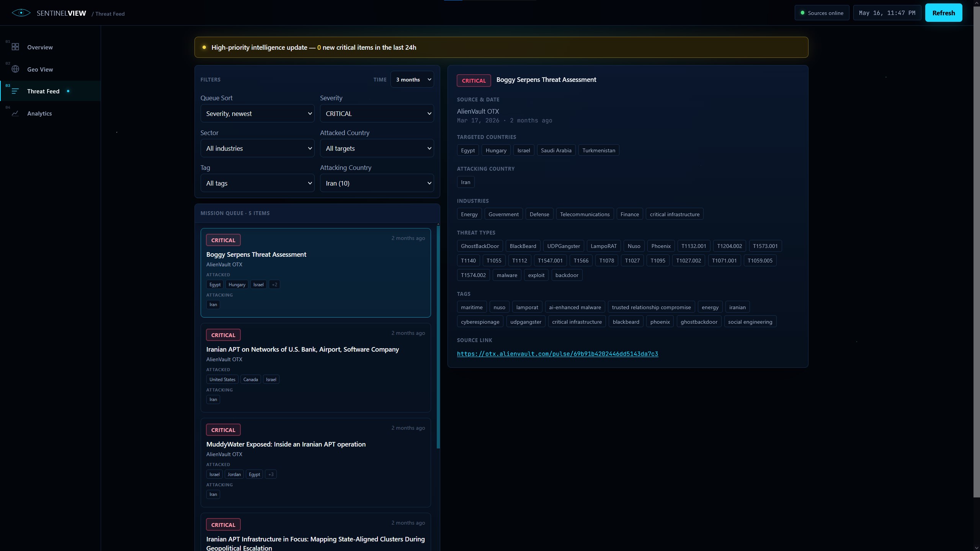Select the Boggy Serpens Threat Assessment queue card
980x551 pixels.
click(315, 273)
